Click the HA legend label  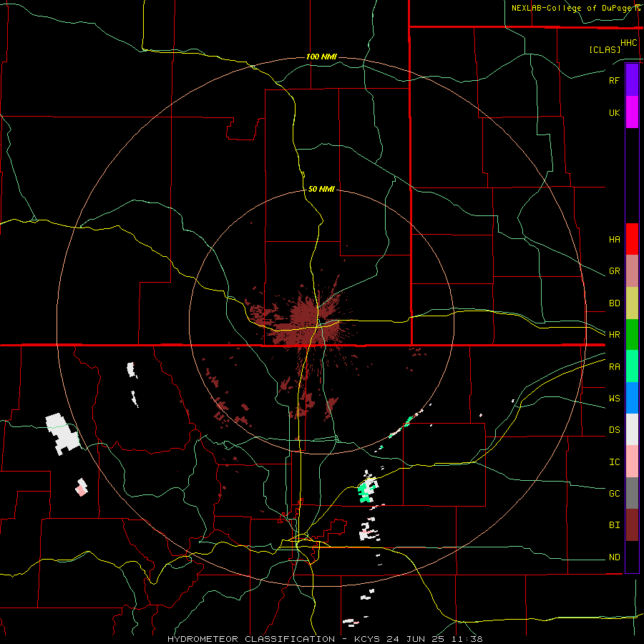[x=614, y=240]
